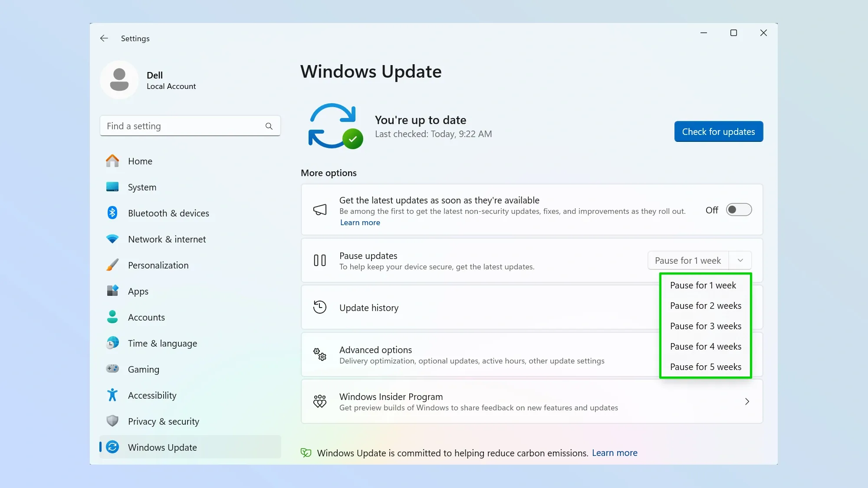Open the Accounts settings page
868x488 pixels.
click(x=146, y=317)
